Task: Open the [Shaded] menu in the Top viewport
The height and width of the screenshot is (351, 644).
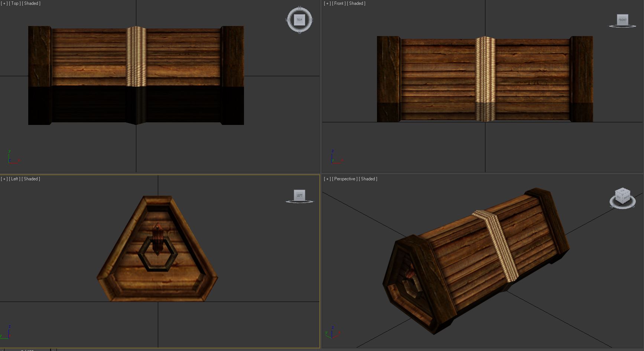Action: coord(31,3)
